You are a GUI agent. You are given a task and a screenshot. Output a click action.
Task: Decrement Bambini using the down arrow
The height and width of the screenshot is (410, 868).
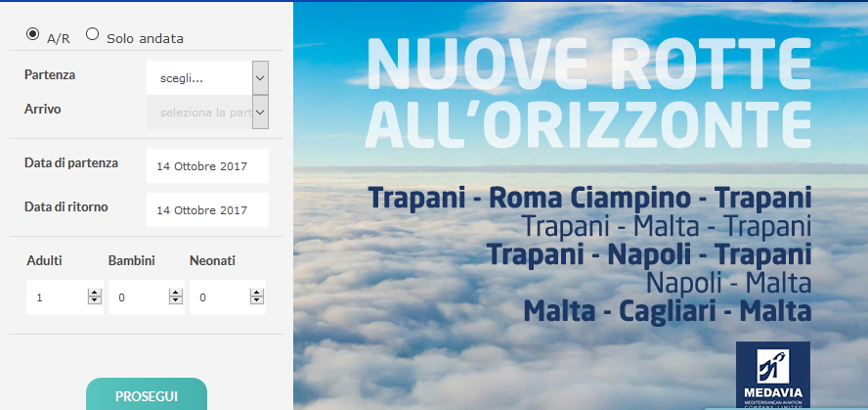click(176, 301)
